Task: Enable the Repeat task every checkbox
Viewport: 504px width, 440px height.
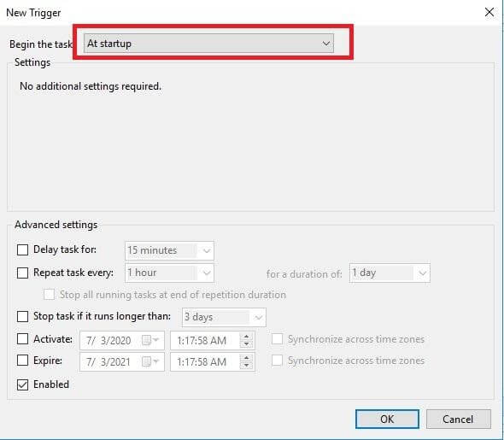Action: (22, 273)
